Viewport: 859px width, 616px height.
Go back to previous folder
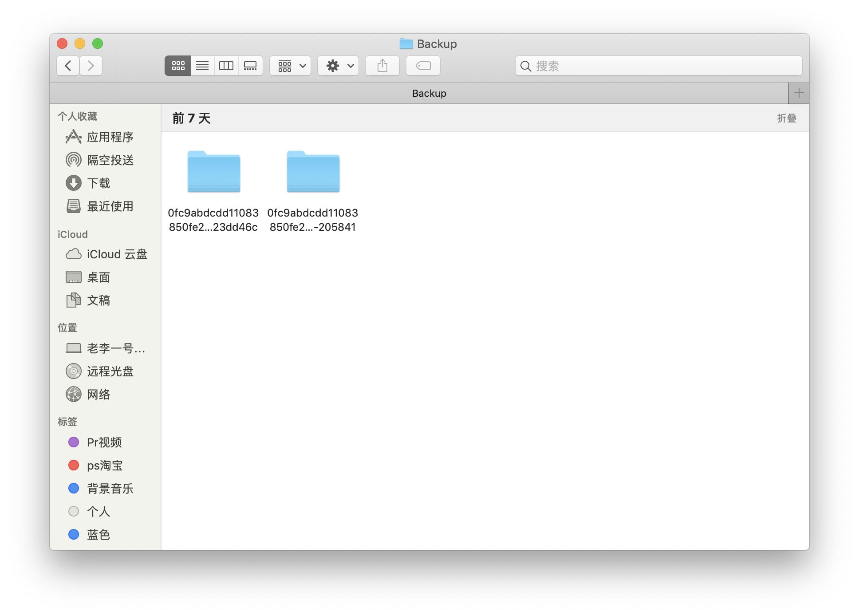coord(68,66)
